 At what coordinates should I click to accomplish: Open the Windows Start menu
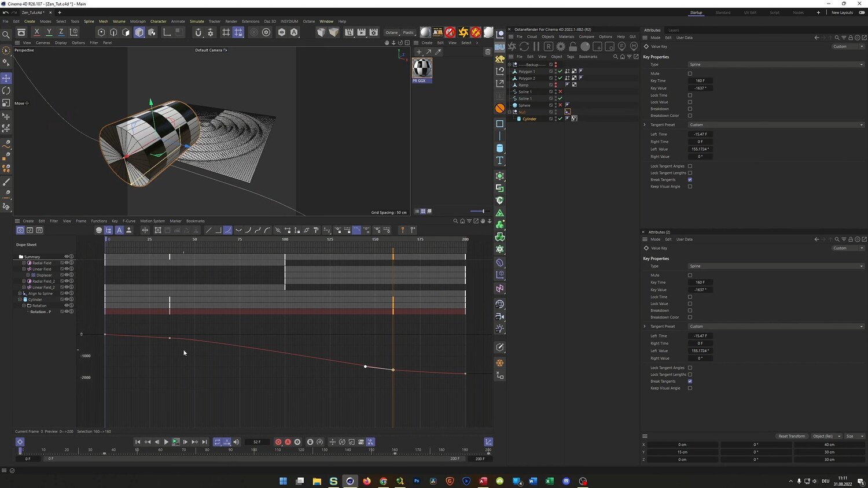pyautogui.click(x=284, y=481)
